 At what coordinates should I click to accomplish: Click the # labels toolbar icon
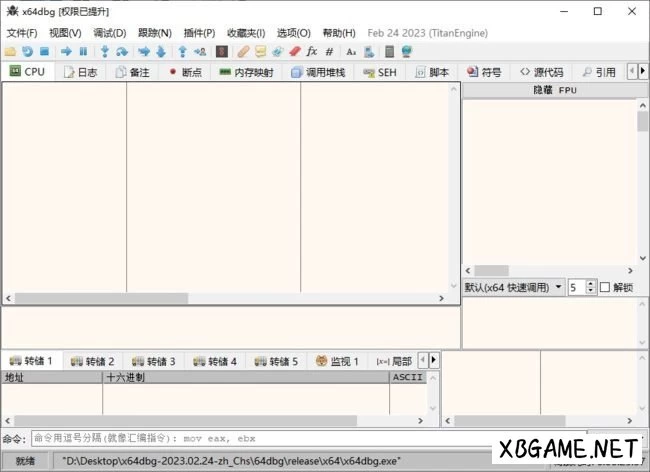coord(329,51)
